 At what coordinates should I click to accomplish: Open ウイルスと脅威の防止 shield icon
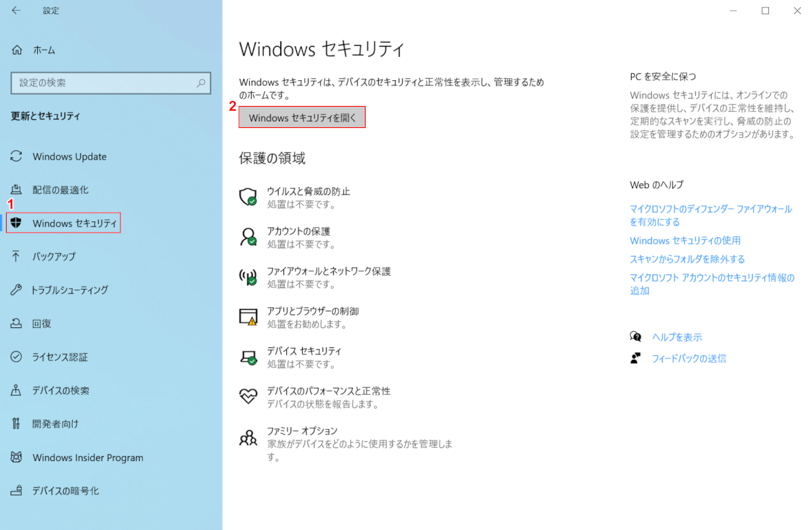[248, 197]
